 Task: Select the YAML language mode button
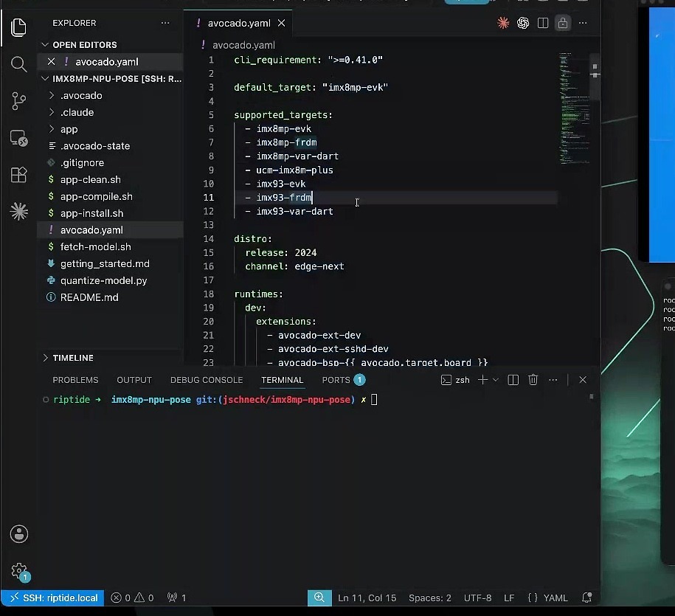[x=547, y=598]
